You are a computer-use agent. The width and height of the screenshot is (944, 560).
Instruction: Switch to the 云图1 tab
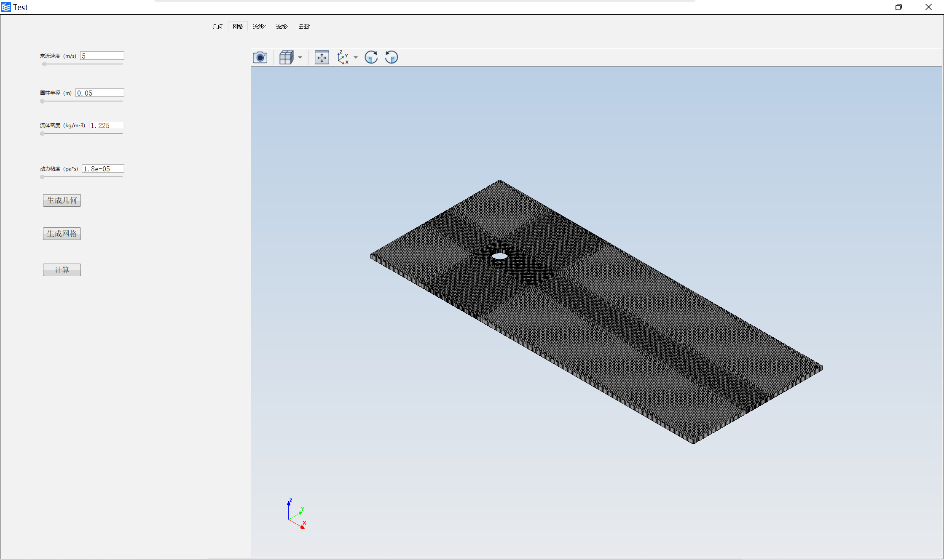tap(305, 27)
